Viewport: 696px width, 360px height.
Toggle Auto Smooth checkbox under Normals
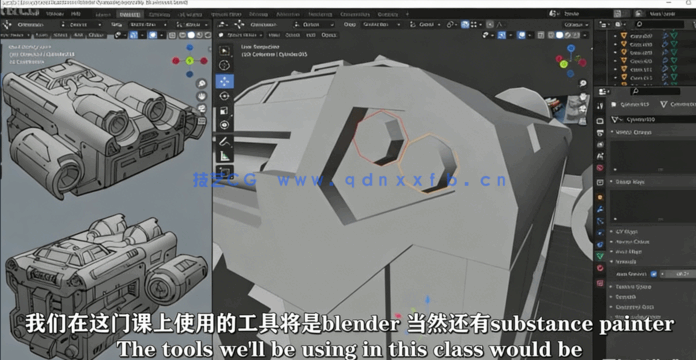(x=653, y=274)
